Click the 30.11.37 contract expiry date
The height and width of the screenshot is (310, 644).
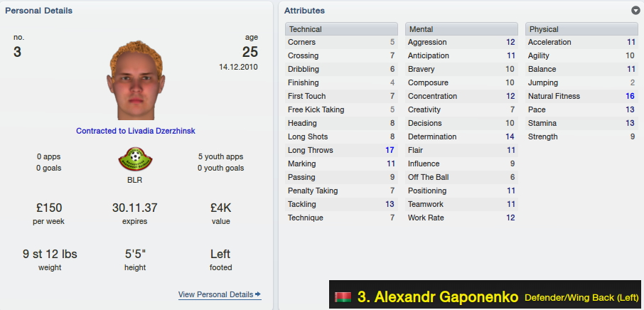click(x=135, y=208)
